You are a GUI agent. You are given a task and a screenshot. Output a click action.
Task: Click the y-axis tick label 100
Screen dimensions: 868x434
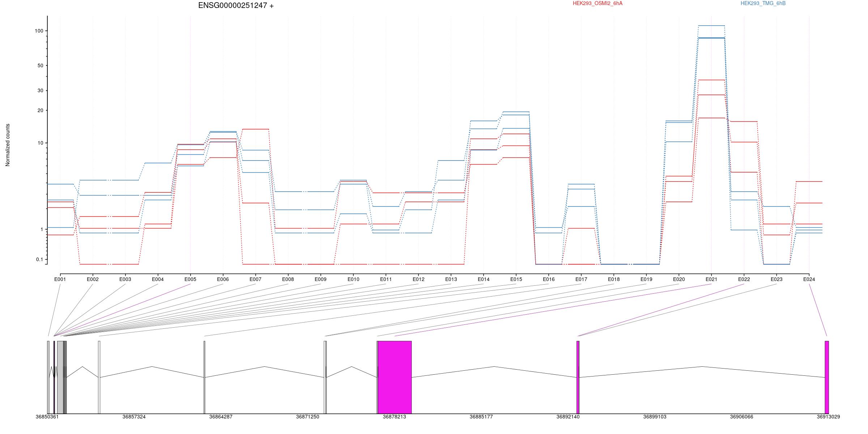point(39,31)
